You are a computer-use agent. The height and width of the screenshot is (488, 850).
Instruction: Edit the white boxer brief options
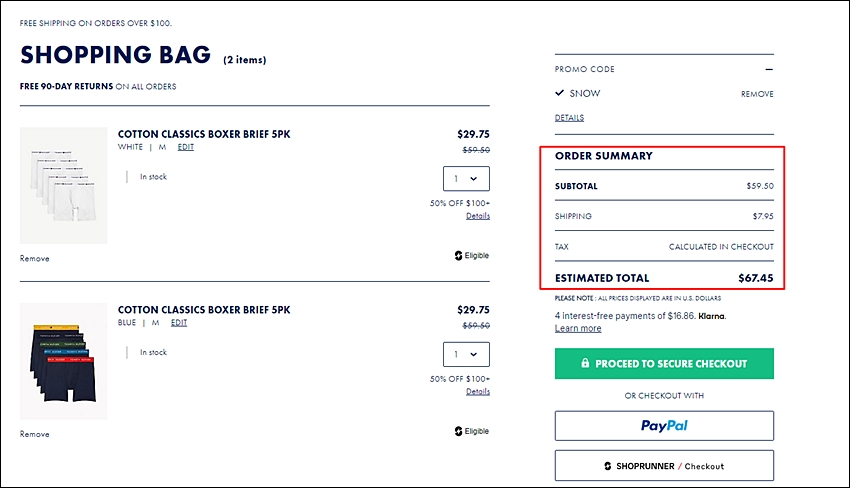click(x=185, y=147)
